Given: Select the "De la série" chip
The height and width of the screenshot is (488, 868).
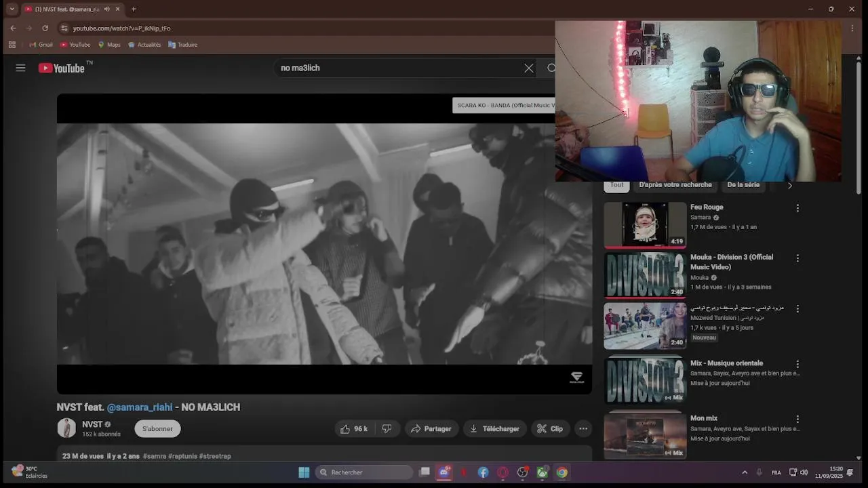Looking at the screenshot, I should pos(743,185).
